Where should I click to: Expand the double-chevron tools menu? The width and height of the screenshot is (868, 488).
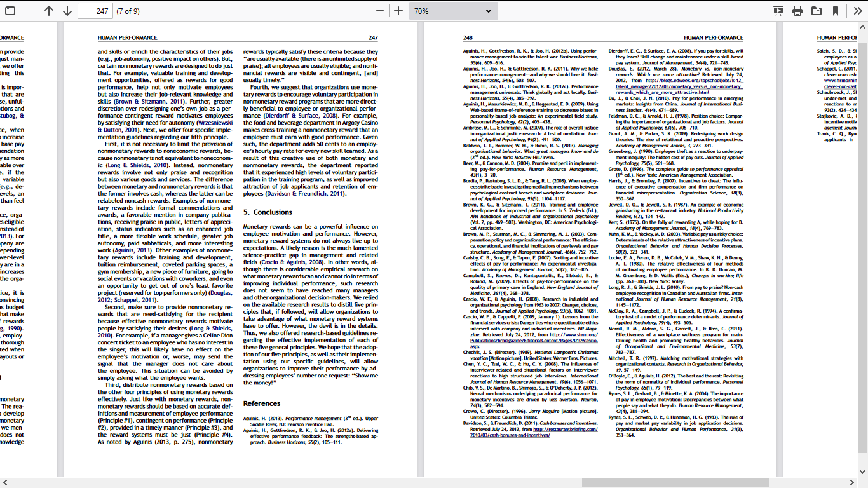(x=857, y=10)
